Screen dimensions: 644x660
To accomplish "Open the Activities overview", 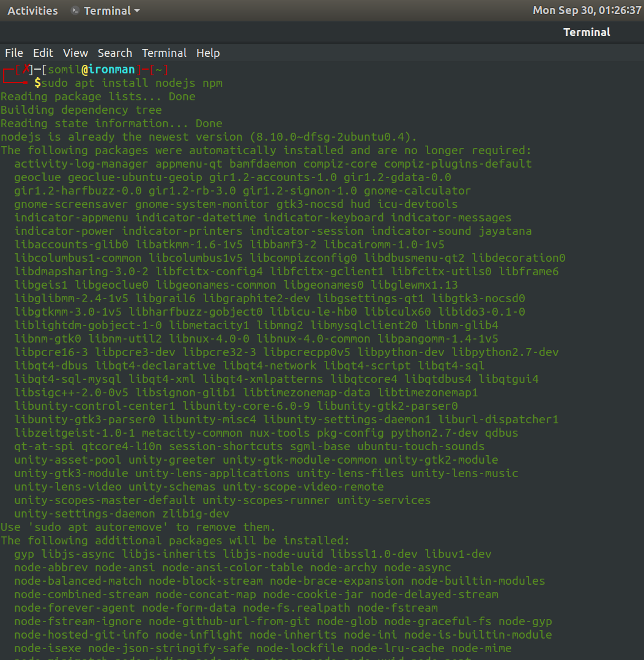I will coord(32,10).
